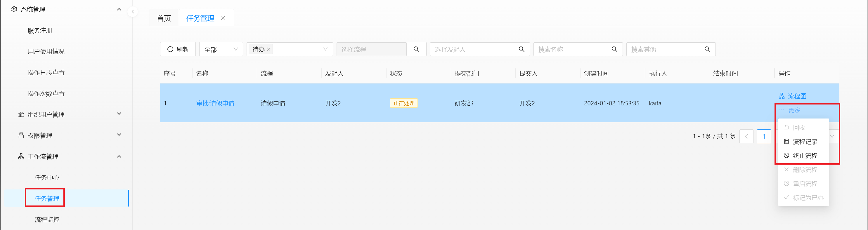The height and width of the screenshot is (230, 868).
Task: Open 任务中心 in the sidebar
Action: (47, 178)
